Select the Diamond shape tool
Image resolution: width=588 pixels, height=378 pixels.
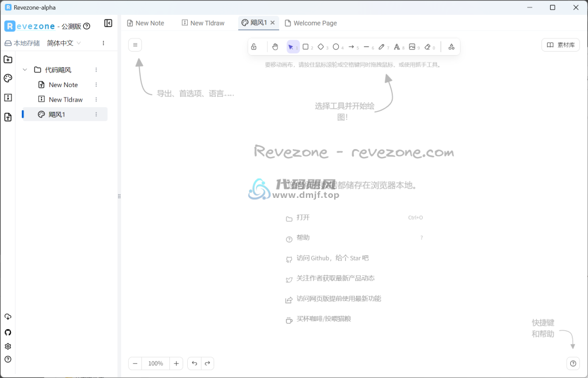[x=323, y=47]
